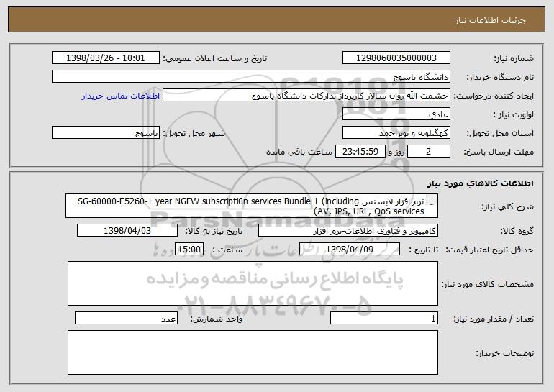Click the label شهر محل تحویل
The height and width of the screenshot is (392, 554).
pyautogui.click(x=194, y=133)
